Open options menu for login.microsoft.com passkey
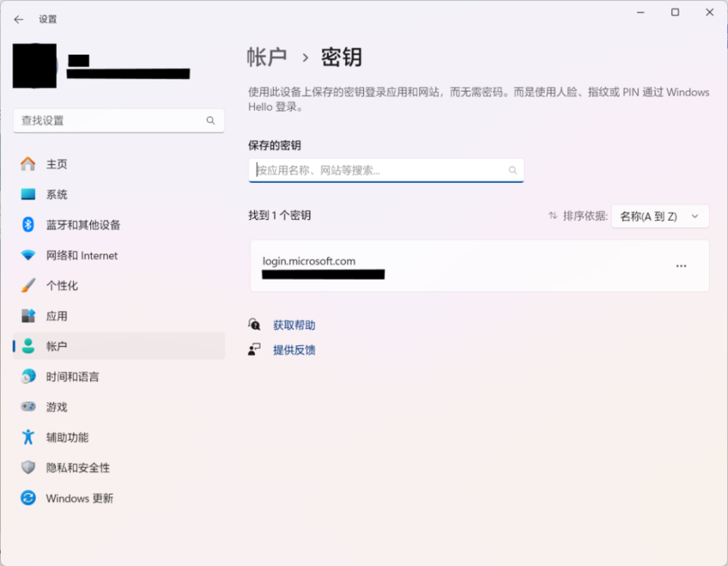Viewport: 728px width, 566px height. tap(680, 266)
